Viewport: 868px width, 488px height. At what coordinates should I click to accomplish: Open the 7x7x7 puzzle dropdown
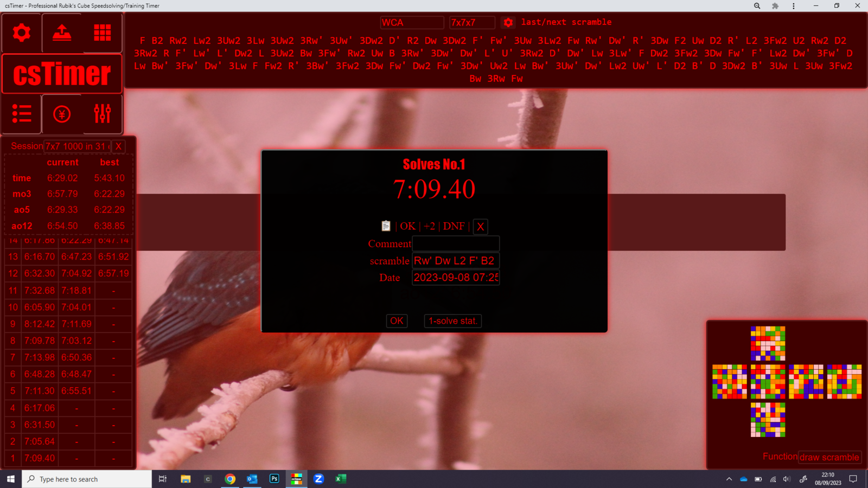point(472,22)
